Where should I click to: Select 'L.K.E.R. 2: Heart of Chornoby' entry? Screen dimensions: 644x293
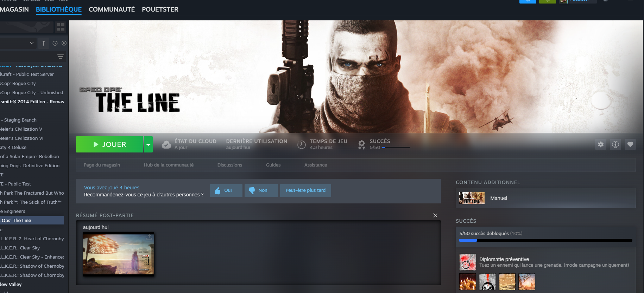pyautogui.click(x=32, y=239)
